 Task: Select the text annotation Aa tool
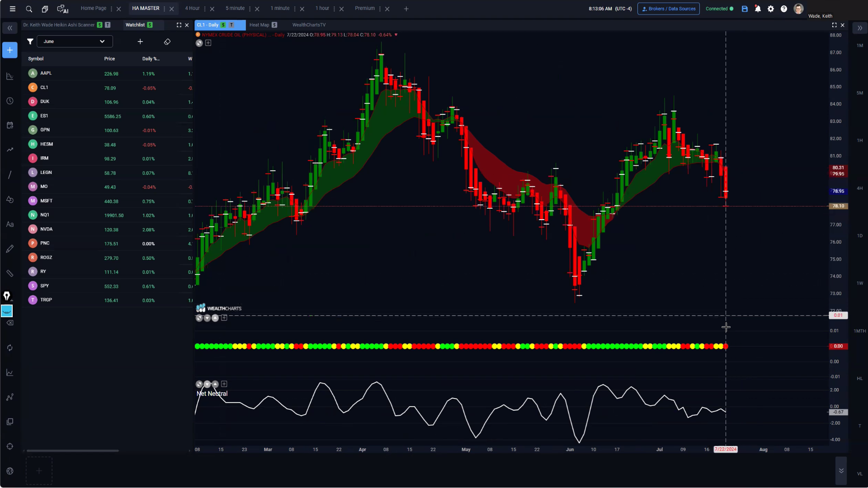pyautogui.click(x=9, y=224)
